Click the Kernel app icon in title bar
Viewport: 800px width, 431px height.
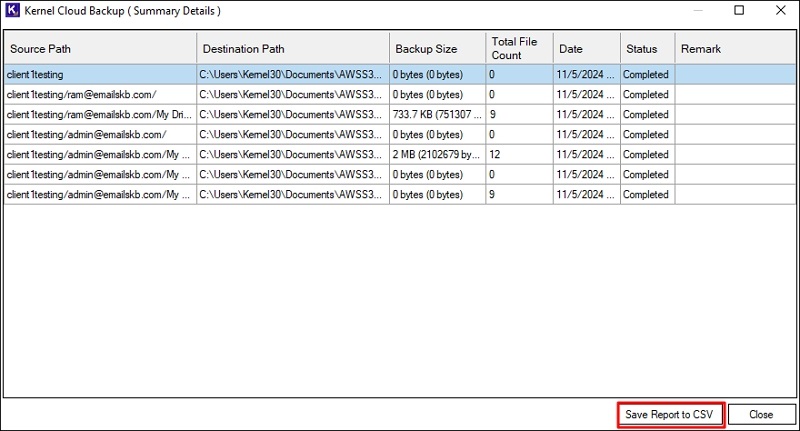(12, 10)
